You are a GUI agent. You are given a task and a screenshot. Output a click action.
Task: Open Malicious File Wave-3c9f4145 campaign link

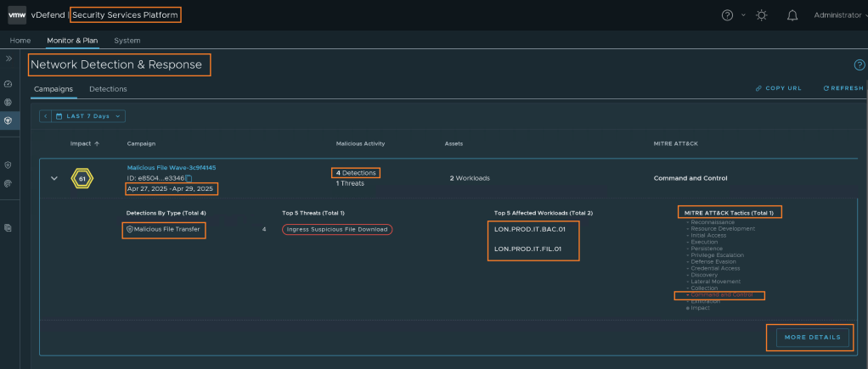171,167
